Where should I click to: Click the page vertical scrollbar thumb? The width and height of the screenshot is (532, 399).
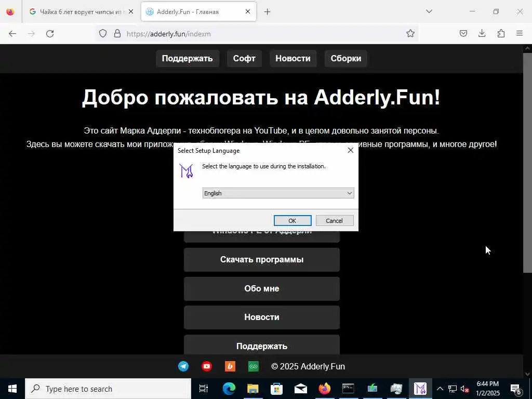(527, 162)
